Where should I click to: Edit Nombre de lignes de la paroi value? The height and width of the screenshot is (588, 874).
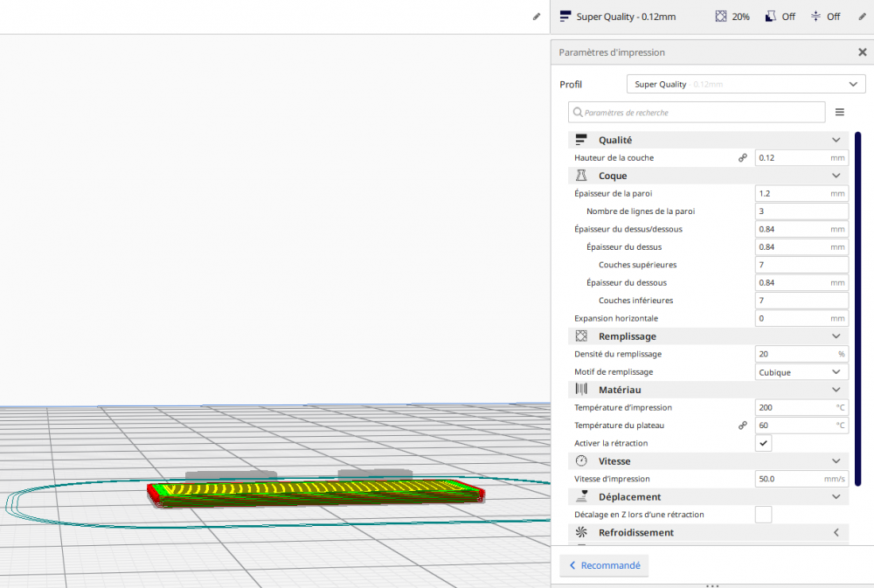801,211
